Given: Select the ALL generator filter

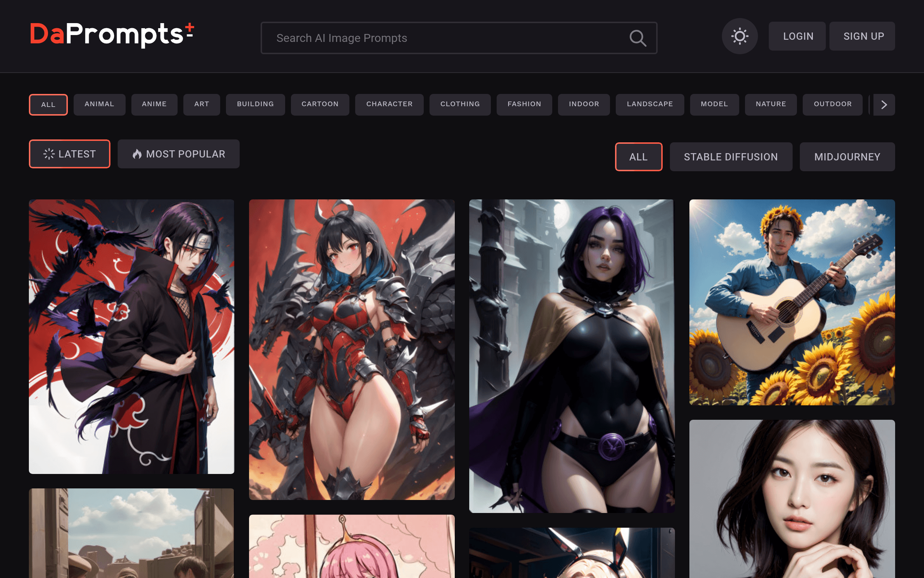Looking at the screenshot, I should click(x=638, y=157).
